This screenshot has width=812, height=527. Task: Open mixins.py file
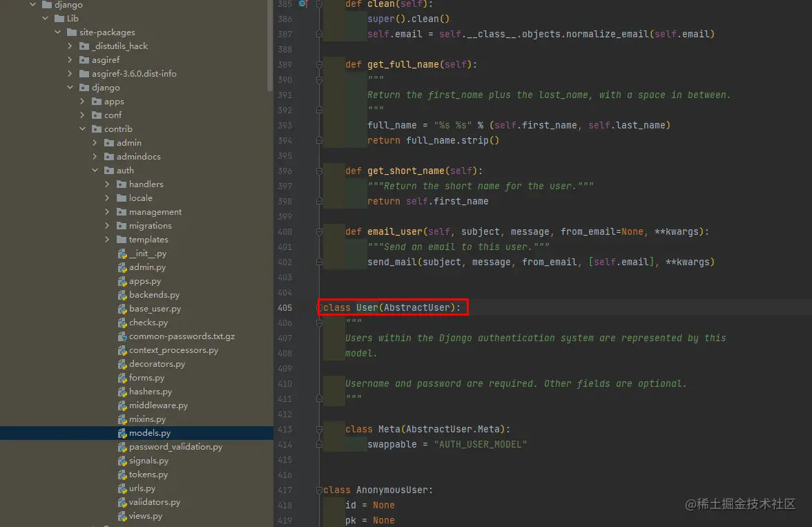click(148, 419)
